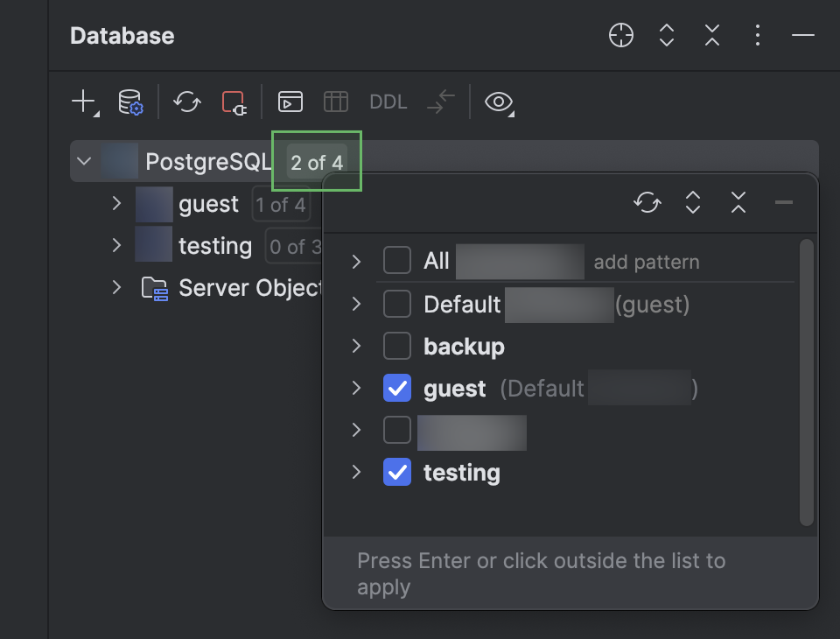Enable the backup schema checkbox
This screenshot has height=639, width=840.
point(397,346)
